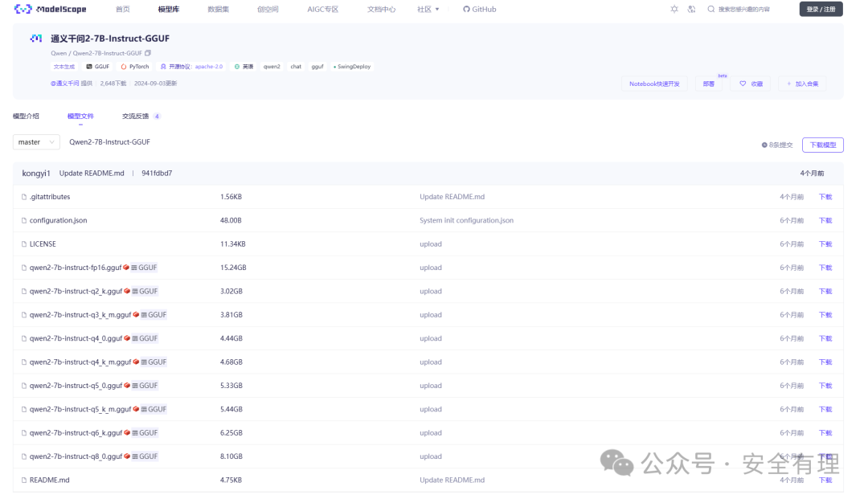This screenshot has width=868, height=499.
Task: Expand the 社区 menu dropdown
Action: tap(428, 9)
